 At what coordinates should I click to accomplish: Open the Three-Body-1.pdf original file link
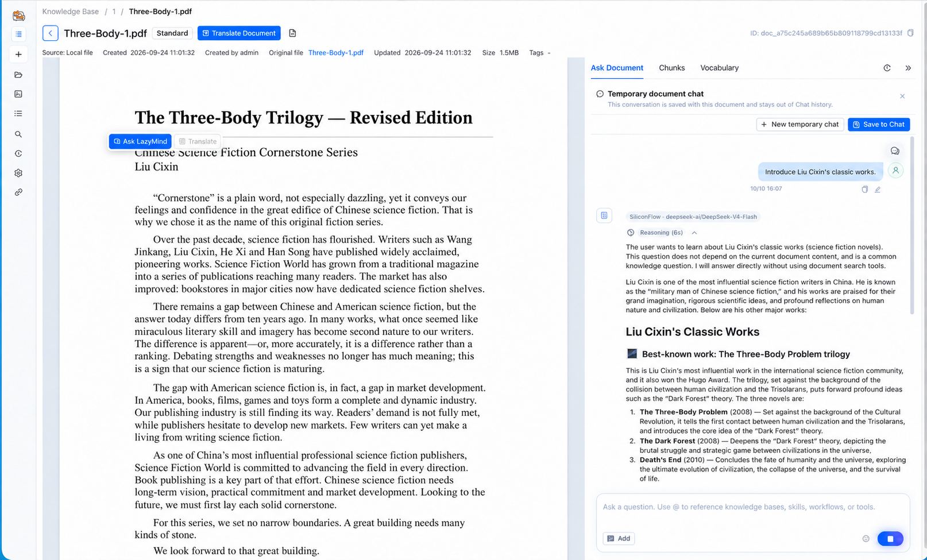336,52
